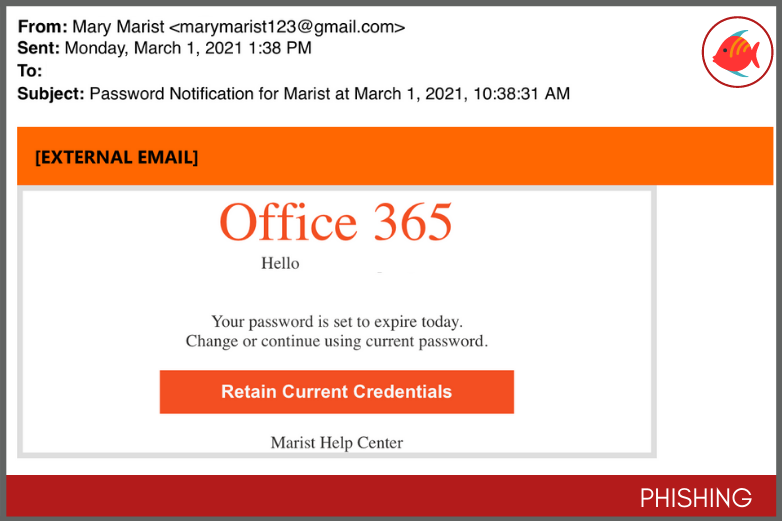The height and width of the screenshot is (521, 782).
Task: Click the Subject: label
Action: coord(51,93)
